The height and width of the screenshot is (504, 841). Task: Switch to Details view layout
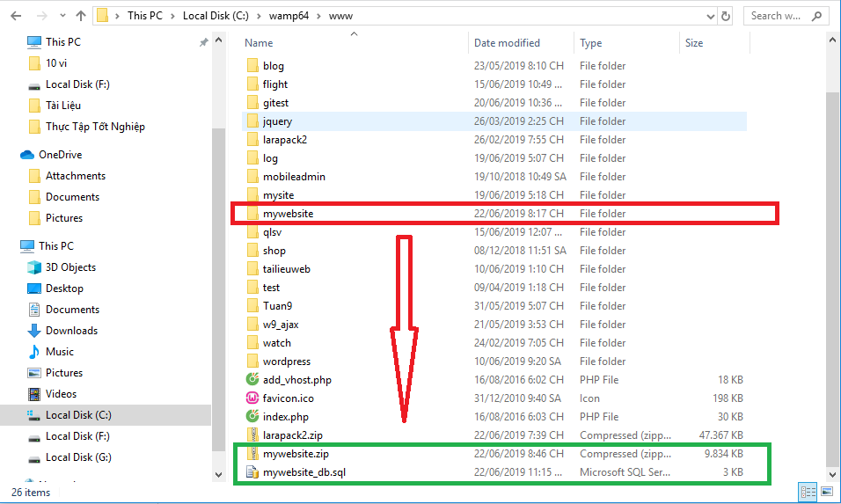pos(808,492)
